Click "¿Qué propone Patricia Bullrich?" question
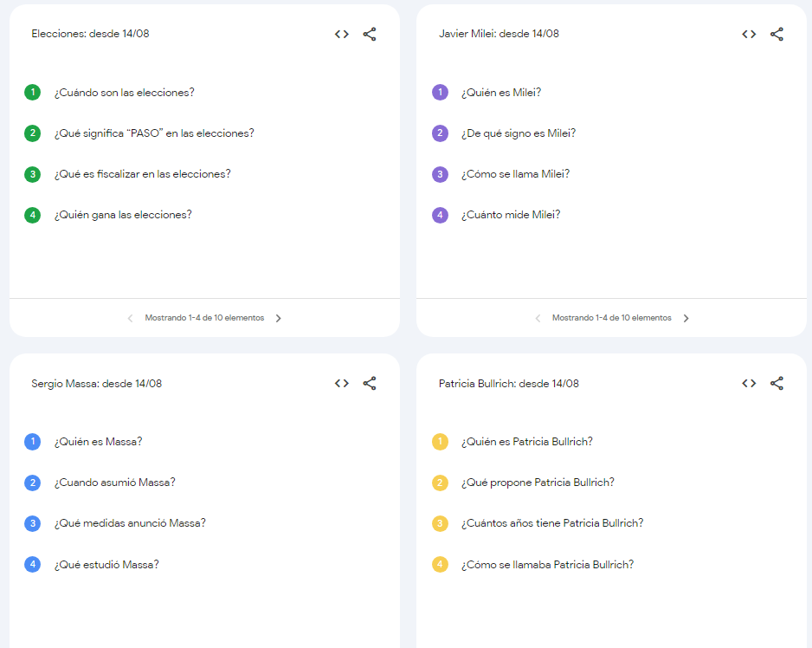 538,483
